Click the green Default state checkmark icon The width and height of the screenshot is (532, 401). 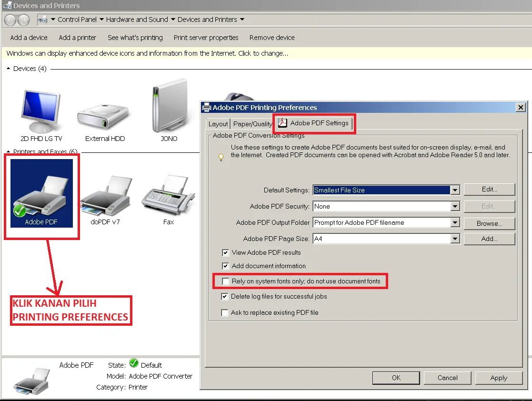pos(134,363)
